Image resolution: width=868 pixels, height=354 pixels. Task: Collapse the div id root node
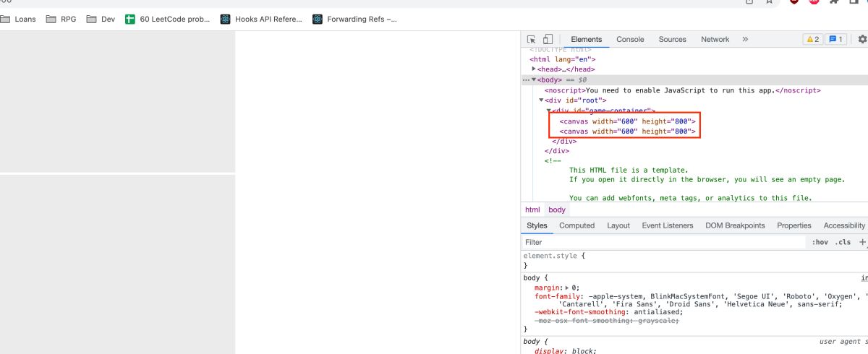pyautogui.click(x=540, y=100)
